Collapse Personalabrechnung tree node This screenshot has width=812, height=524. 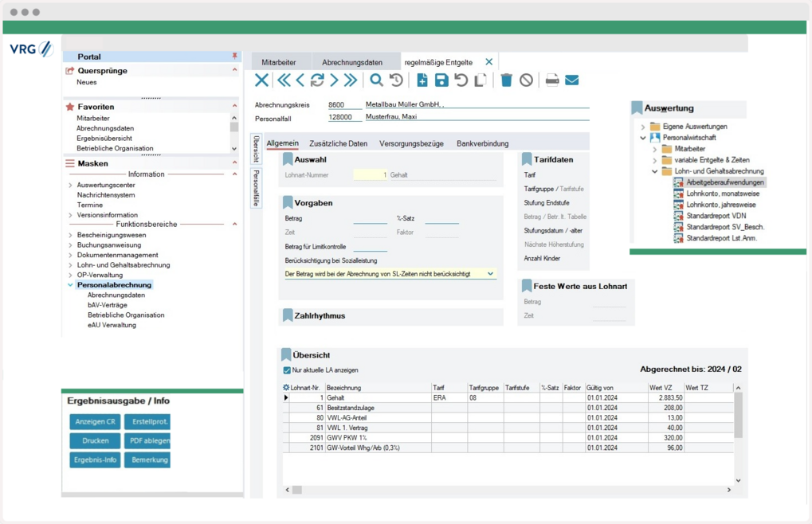pos(70,285)
